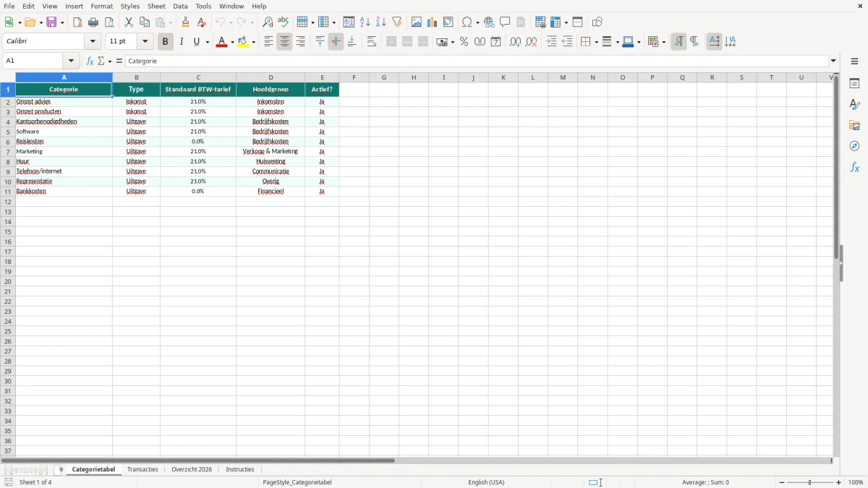The image size is (868, 488).
Task: Click the font color red swatch
Action: point(221,42)
